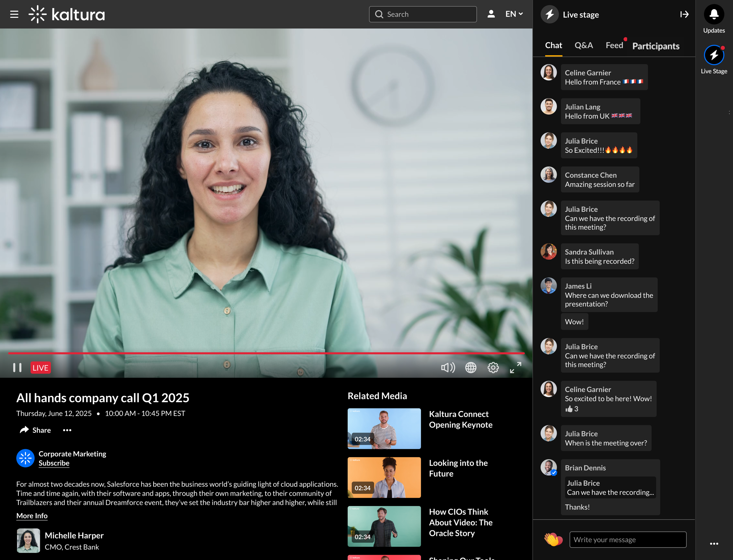Viewport: 733px width, 560px height.
Task: Switch to the Q&A tab
Action: tap(584, 45)
